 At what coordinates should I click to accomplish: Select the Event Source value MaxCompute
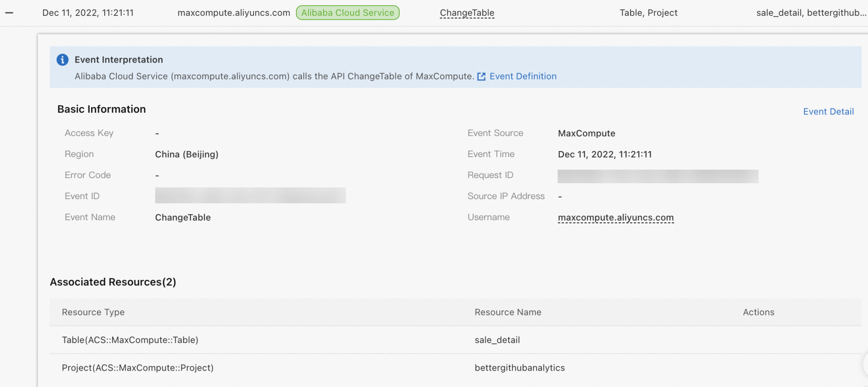click(587, 133)
